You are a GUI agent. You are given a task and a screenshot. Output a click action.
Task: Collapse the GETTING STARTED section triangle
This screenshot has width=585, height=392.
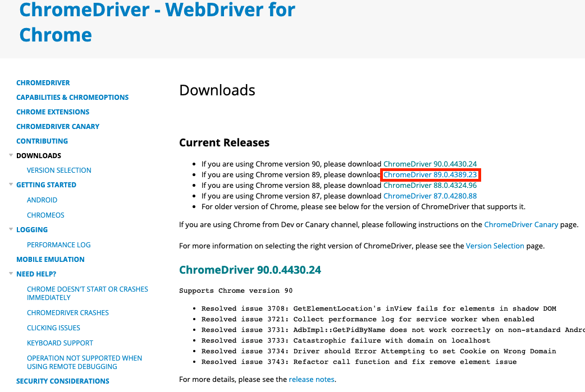click(11, 185)
